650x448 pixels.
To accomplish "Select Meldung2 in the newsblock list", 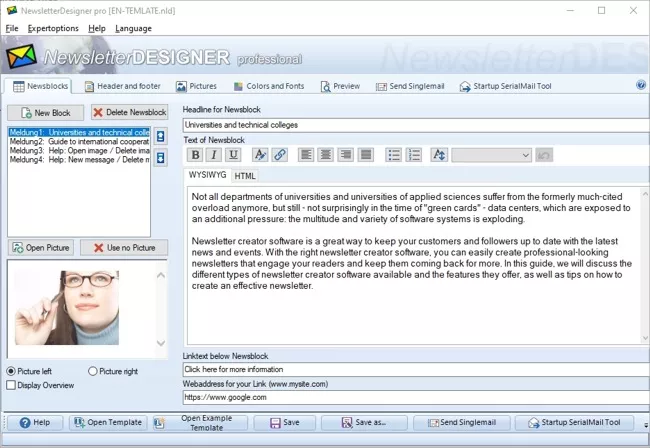I will coord(78,141).
